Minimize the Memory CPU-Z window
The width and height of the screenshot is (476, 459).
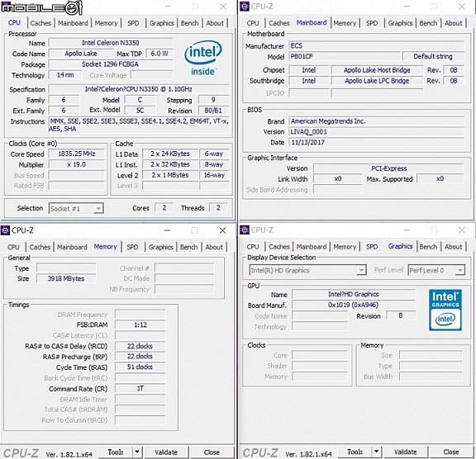point(167,230)
